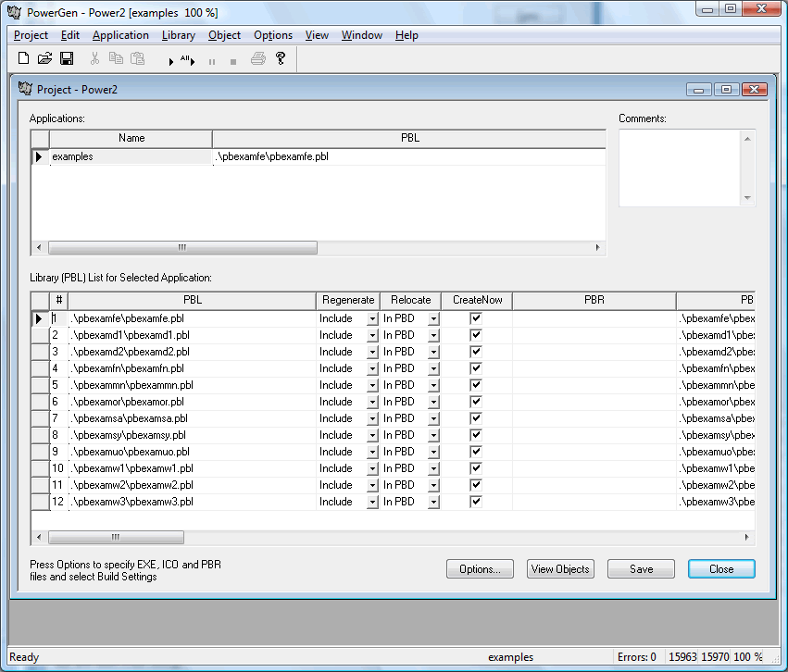Click the clipboard Paste toolbar icon
Screen dimensions: 788x672
click(x=138, y=58)
